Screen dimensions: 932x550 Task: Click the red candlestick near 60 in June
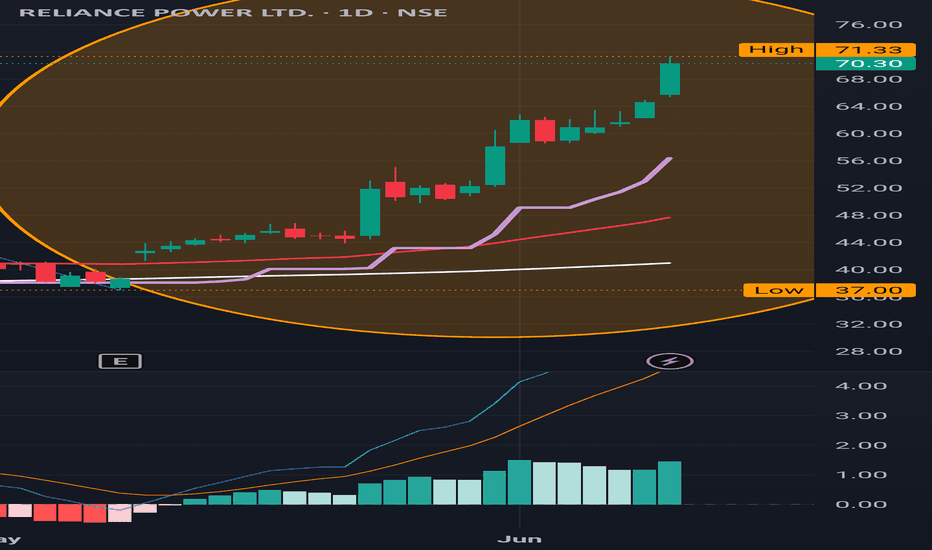tap(544, 130)
